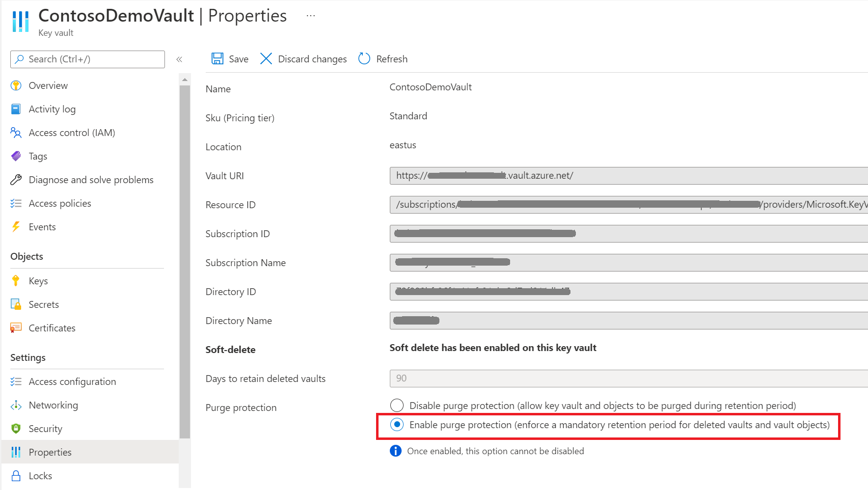Open Access control (IAM)
The image size is (868, 490).
coord(72,133)
